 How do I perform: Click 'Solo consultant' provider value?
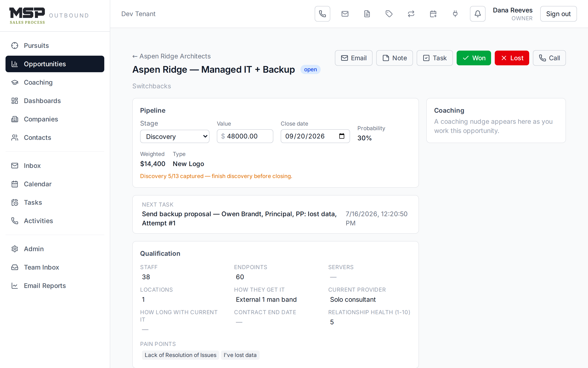[x=353, y=300]
